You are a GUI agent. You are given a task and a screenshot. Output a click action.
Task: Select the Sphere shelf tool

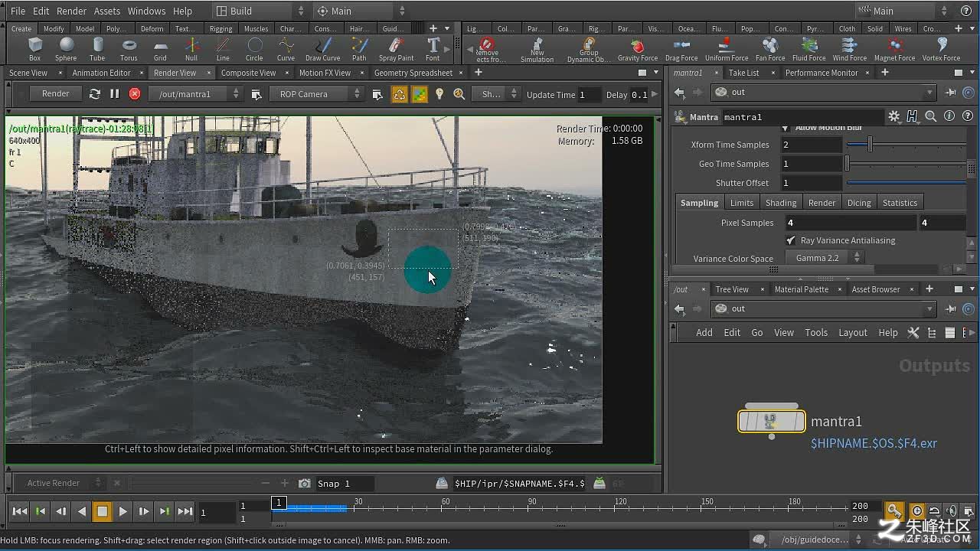pos(66,50)
